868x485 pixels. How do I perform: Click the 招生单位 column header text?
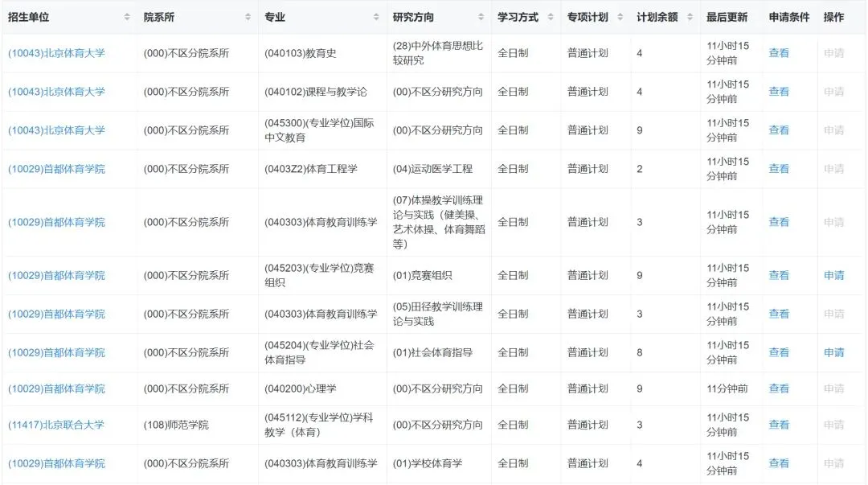coord(28,17)
